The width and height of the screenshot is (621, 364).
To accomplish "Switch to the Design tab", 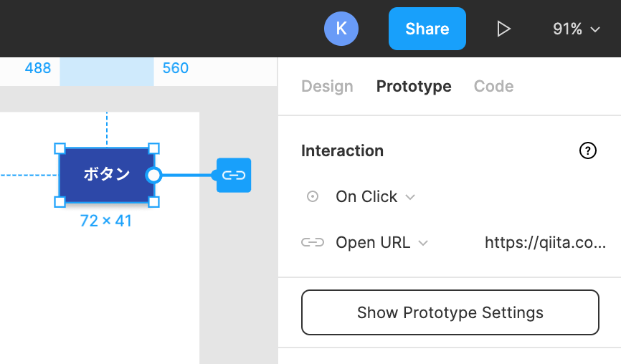I will (x=327, y=86).
